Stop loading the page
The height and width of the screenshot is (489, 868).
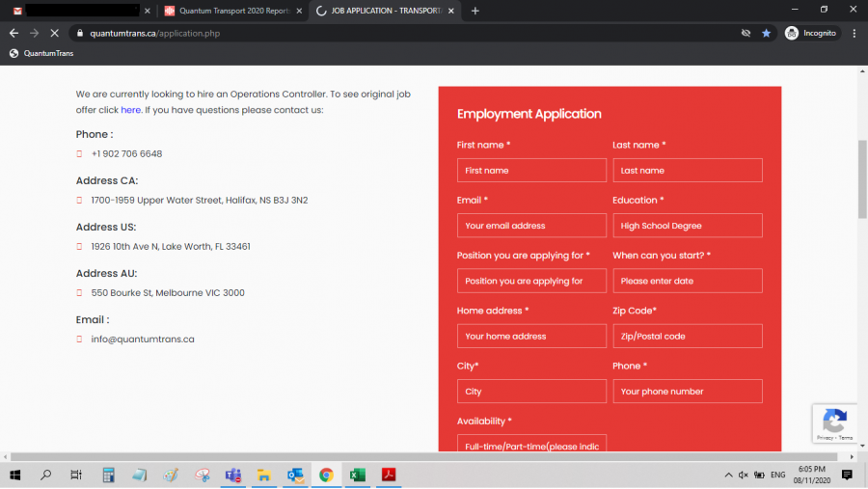pyautogui.click(x=54, y=33)
